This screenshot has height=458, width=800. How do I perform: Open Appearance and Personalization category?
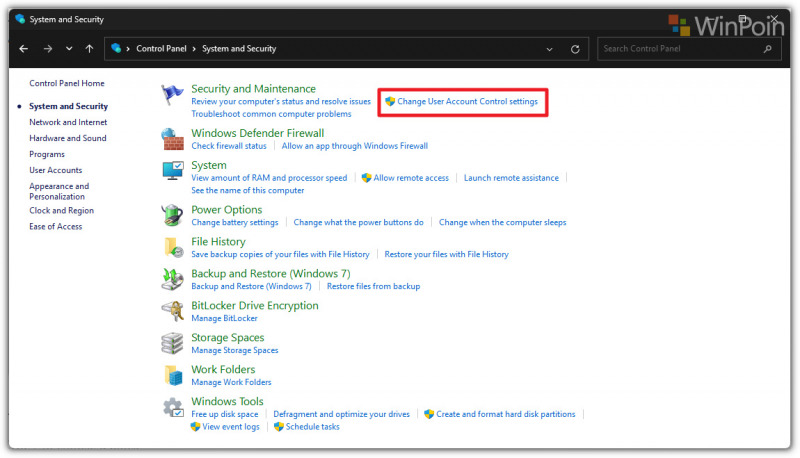59,191
